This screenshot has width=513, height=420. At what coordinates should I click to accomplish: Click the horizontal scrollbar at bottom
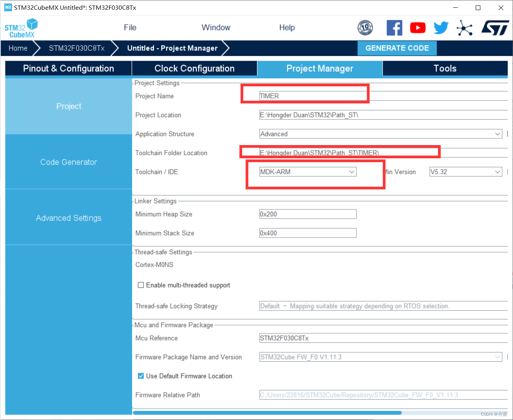[x=267, y=413]
